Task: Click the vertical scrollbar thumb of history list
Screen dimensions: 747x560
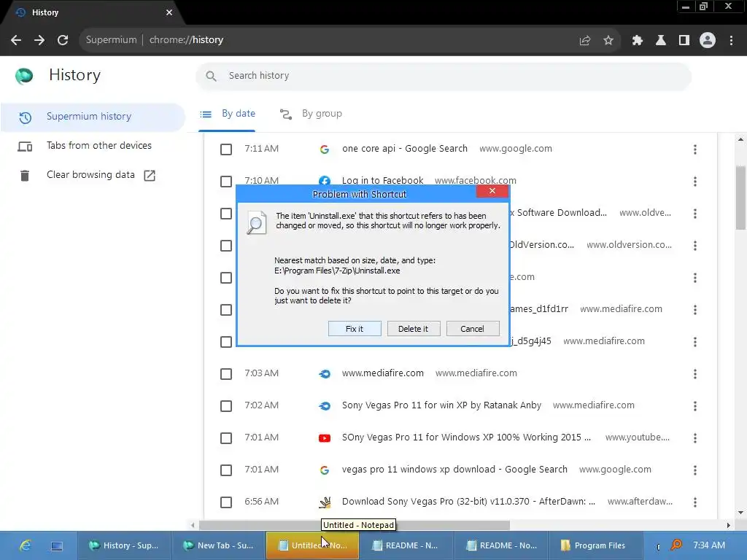Action: (x=740, y=198)
